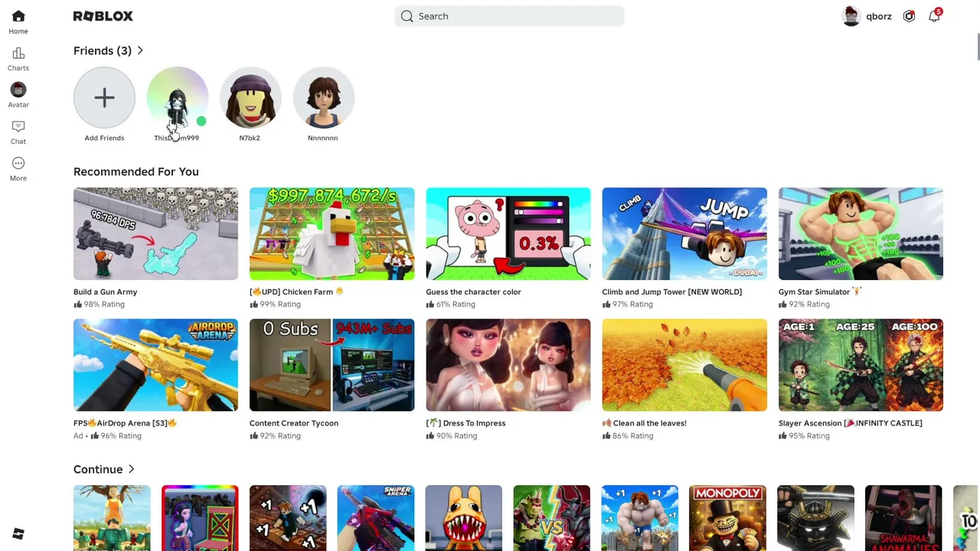980x551 pixels.
Task: Click the Content Creator Tycoon title
Action: tap(294, 423)
